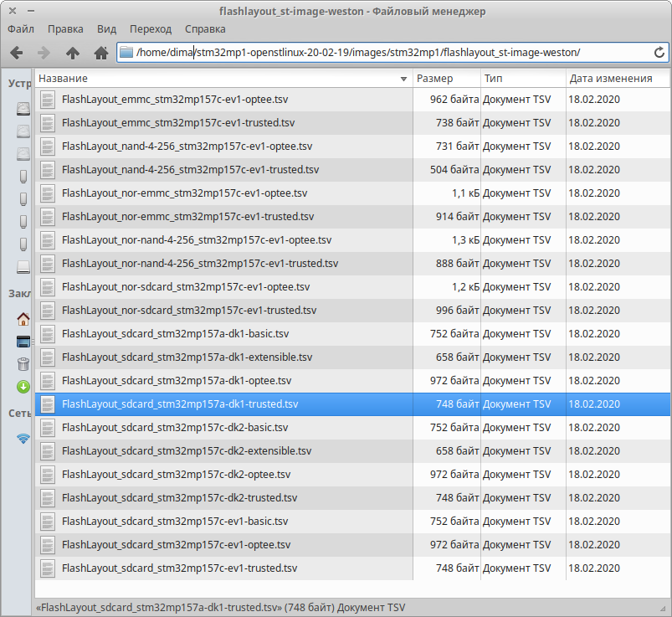Open the first hard drive in the sidebar

point(23,109)
